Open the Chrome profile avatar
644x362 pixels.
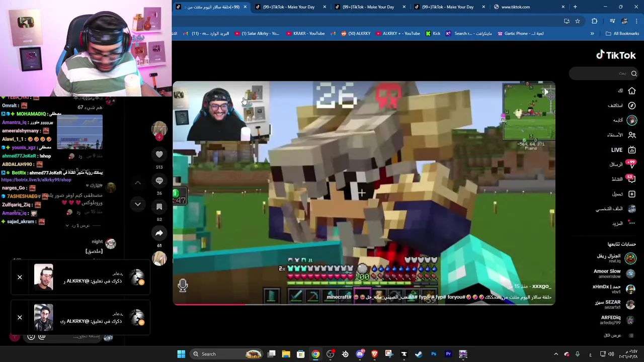pos(624,21)
